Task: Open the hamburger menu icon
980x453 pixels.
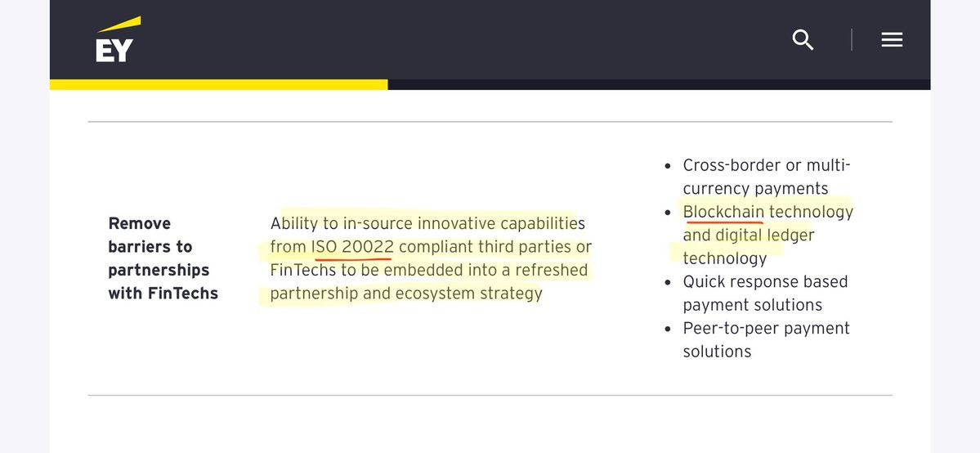Action: point(892,40)
